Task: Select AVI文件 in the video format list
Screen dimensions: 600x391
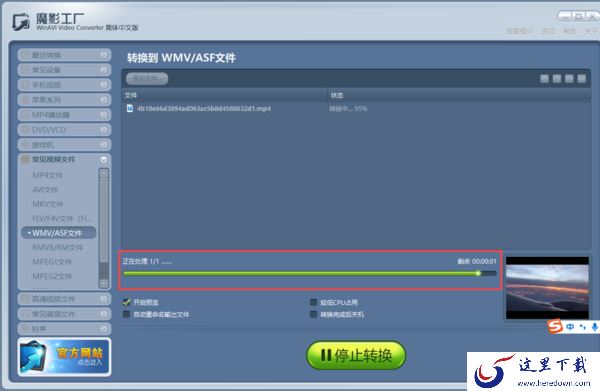Action: 45,190
